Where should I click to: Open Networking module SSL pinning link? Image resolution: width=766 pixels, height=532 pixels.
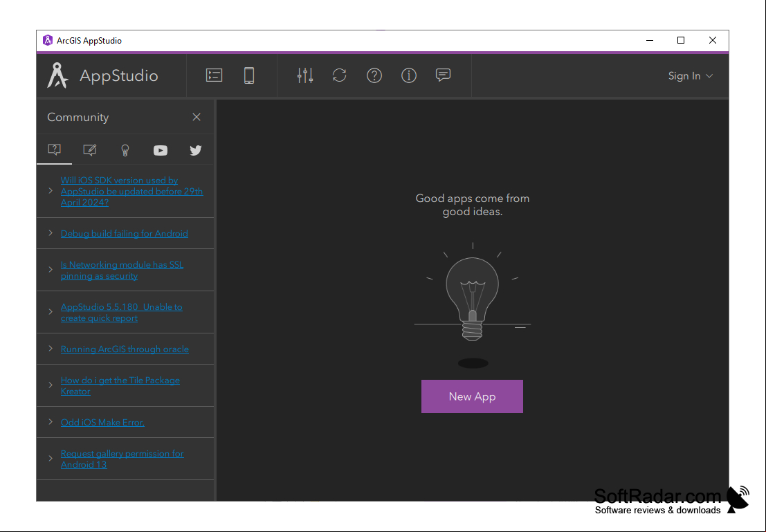[122, 270]
